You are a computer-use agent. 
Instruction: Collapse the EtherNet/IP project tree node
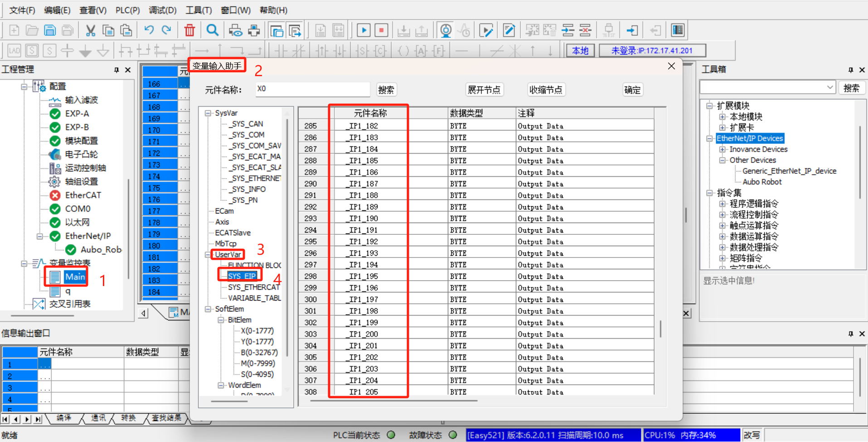click(40, 236)
